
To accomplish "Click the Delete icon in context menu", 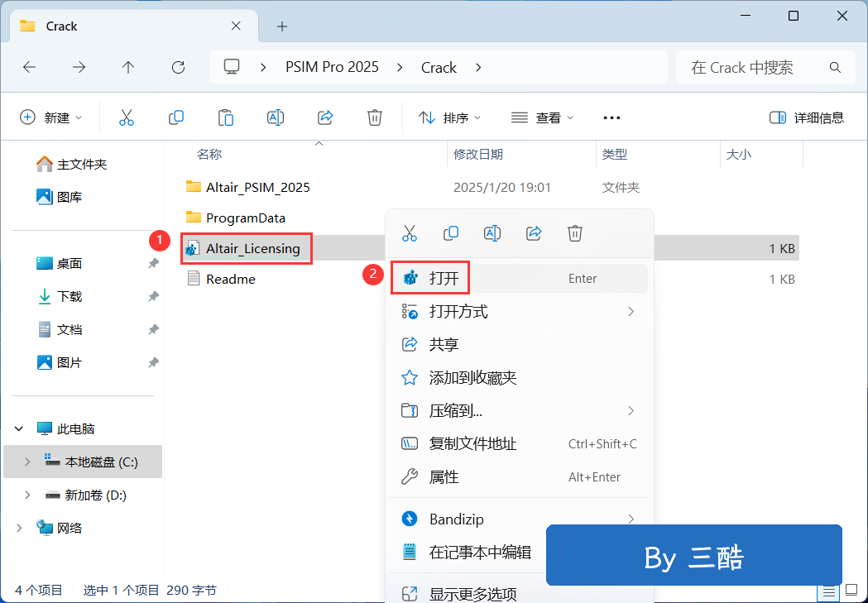I will tap(574, 233).
